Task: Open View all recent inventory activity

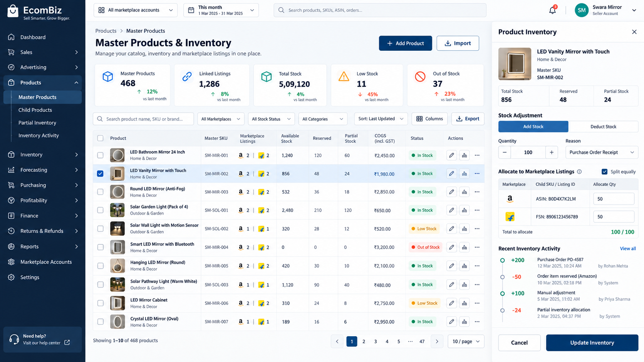Action: [x=628, y=249]
